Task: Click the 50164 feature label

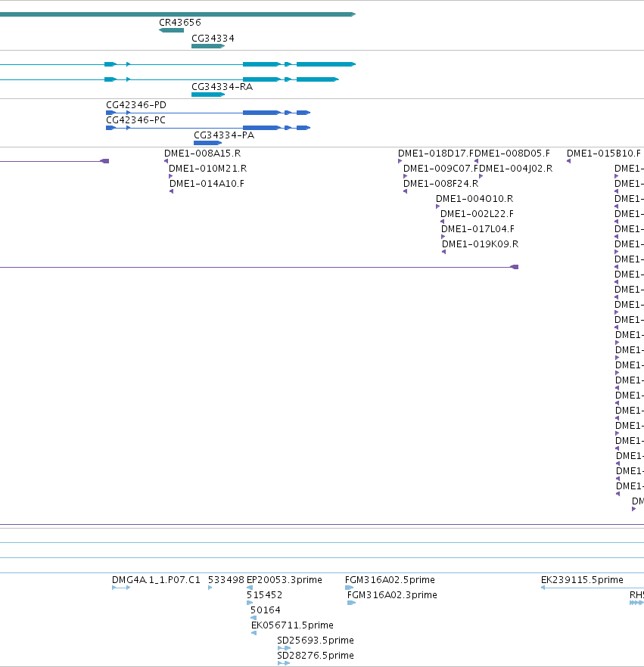Action: tap(266, 610)
